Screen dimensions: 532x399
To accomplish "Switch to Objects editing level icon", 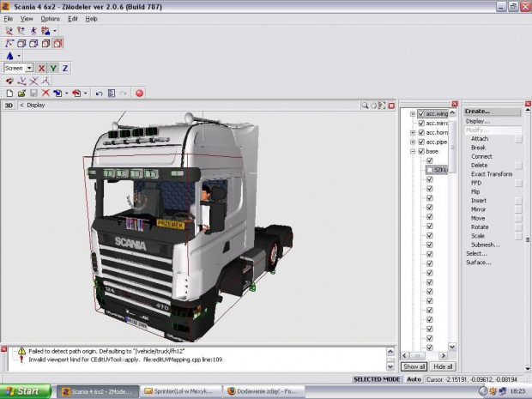I will (x=45, y=44).
